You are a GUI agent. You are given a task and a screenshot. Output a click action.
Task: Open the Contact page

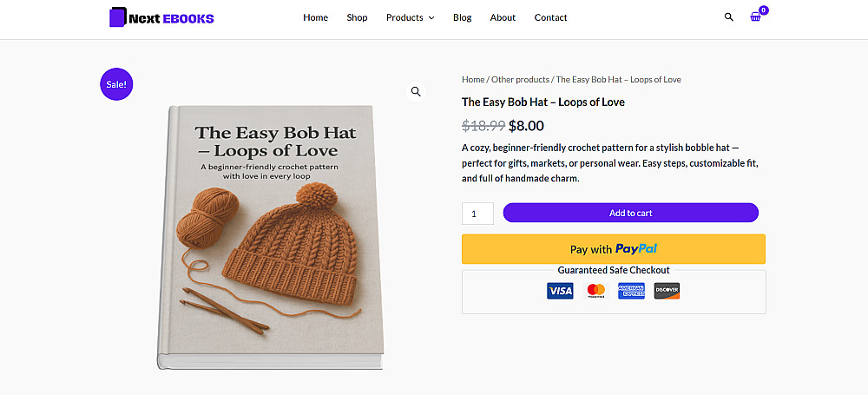[x=550, y=17]
